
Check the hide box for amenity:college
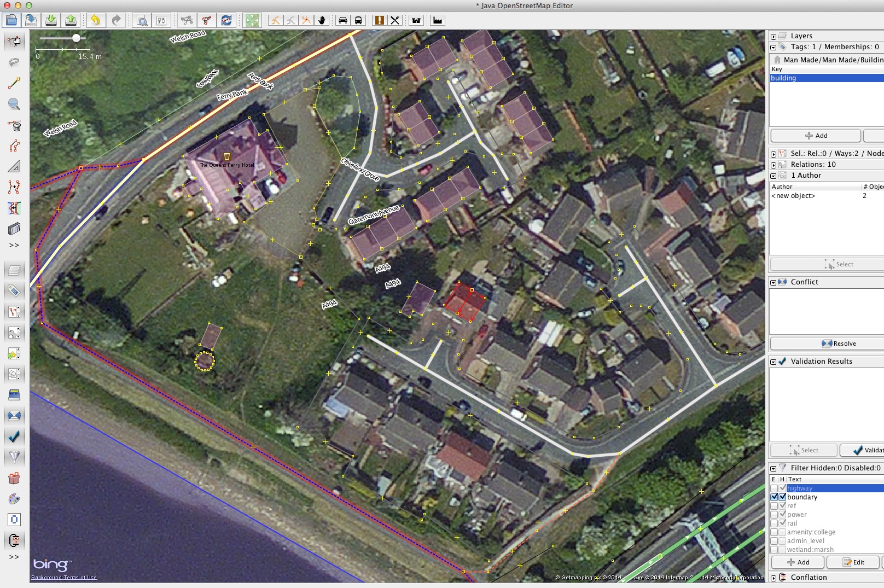781,532
